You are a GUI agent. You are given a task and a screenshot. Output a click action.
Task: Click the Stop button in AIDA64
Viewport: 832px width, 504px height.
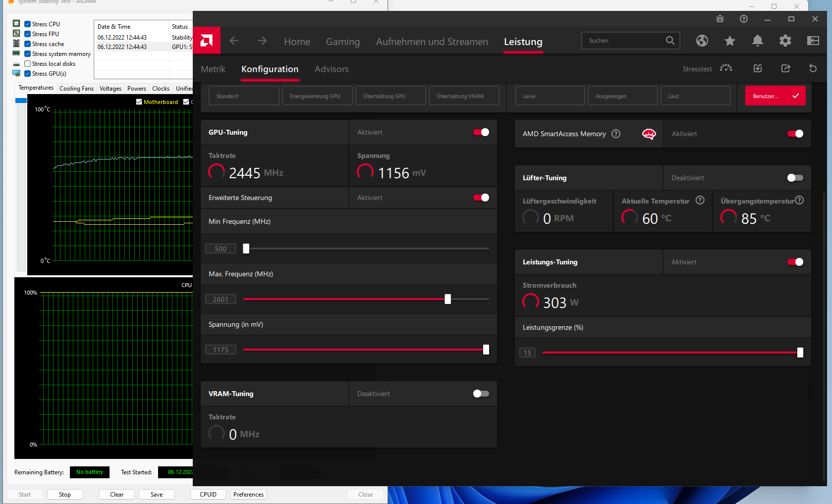pos(65,494)
